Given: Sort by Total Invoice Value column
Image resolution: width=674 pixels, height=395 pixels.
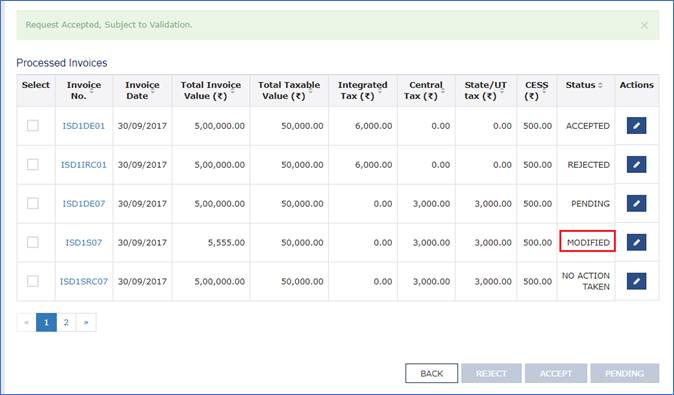Looking at the screenshot, I should tap(211, 90).
